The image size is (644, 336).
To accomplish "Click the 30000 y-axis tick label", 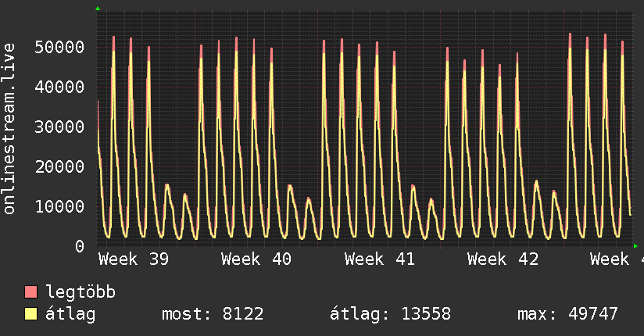I will (59, 127).
